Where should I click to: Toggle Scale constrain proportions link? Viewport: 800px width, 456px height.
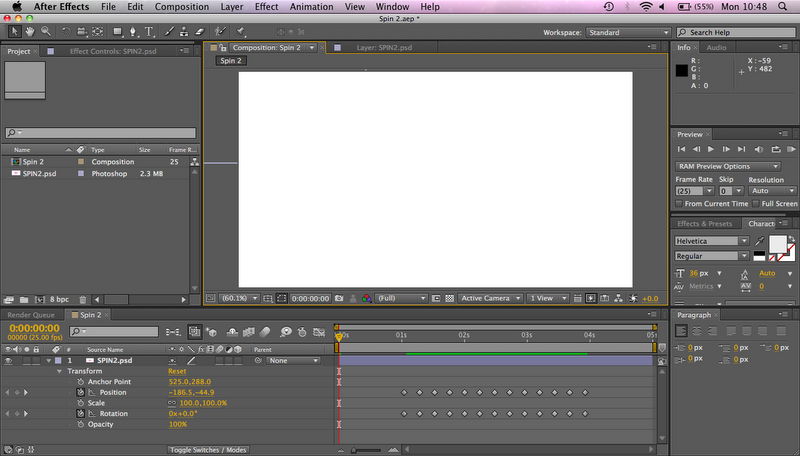pos(172,403)
